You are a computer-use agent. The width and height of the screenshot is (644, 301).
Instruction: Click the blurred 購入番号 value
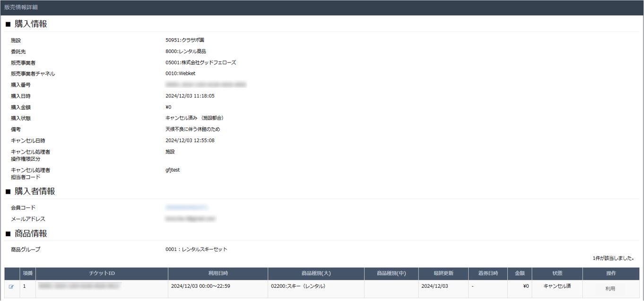click(x=206, y=85)
